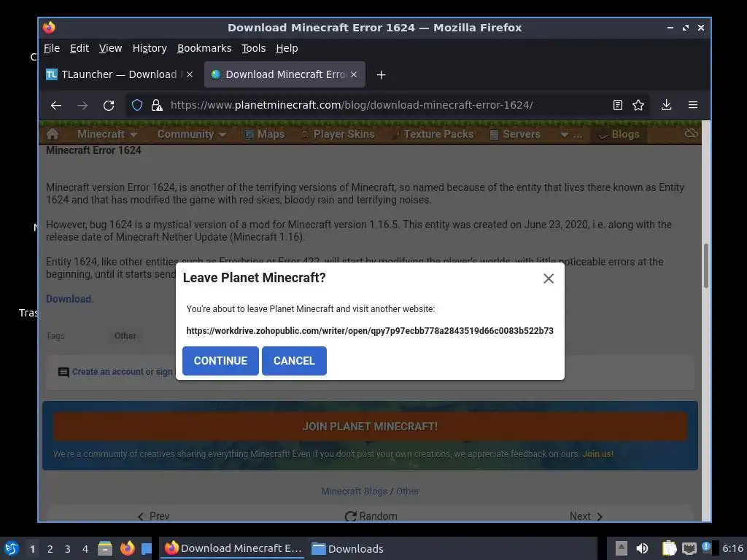Toggle reader view icon in address bar
This screenshot has height=560, width=747.
617,105
